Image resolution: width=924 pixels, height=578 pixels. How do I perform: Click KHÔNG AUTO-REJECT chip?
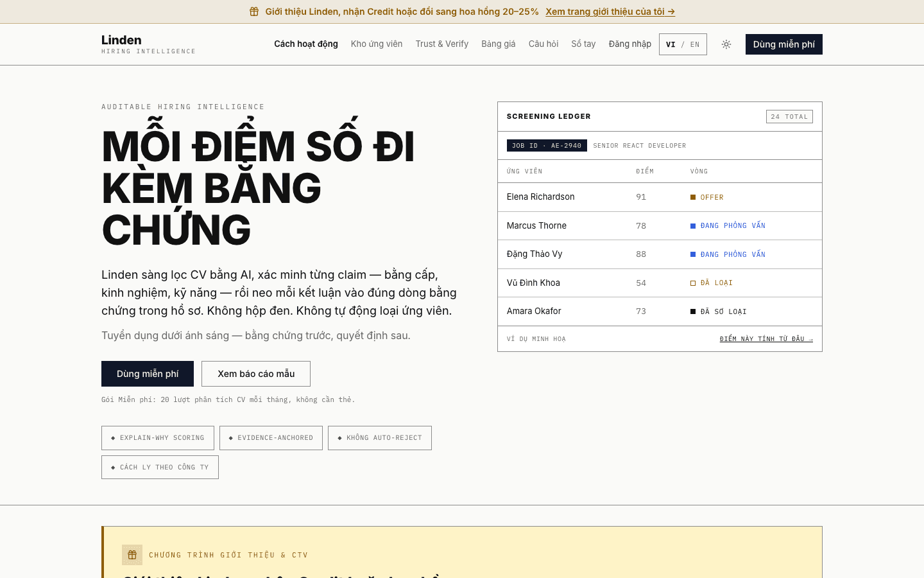coord(380,438)
